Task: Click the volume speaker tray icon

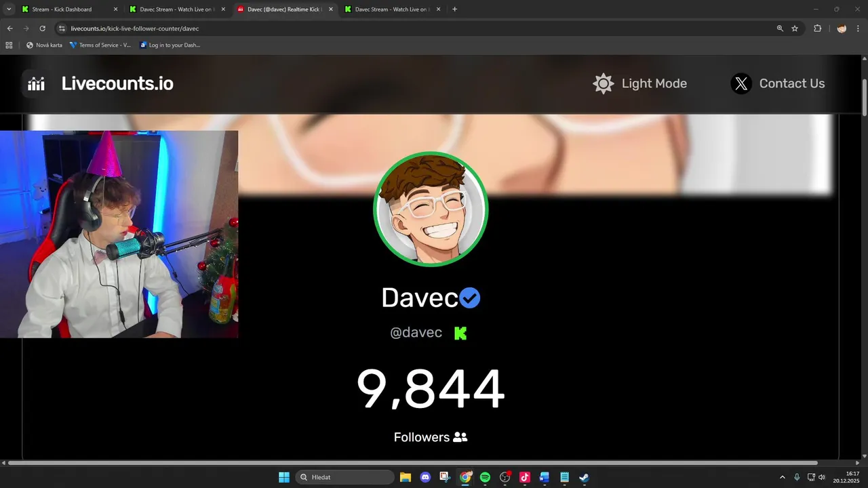Action: point(822,477)
